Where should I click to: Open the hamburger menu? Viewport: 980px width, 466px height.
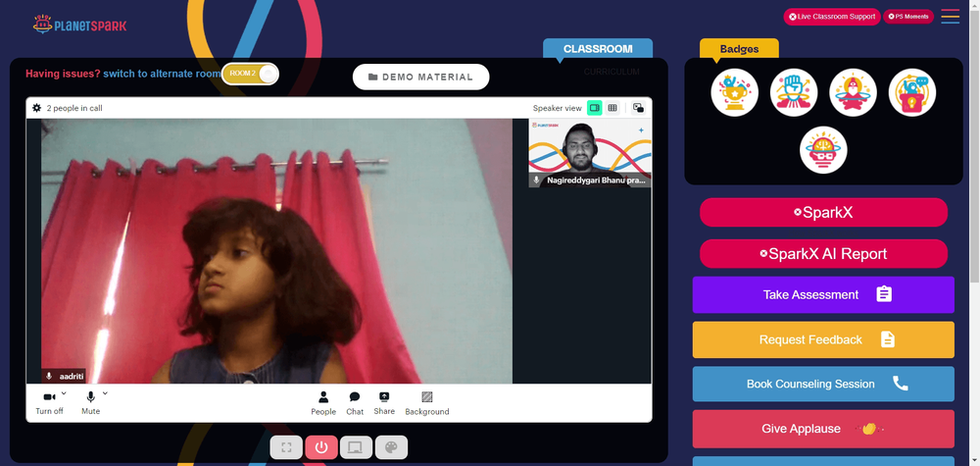point(950,17)
